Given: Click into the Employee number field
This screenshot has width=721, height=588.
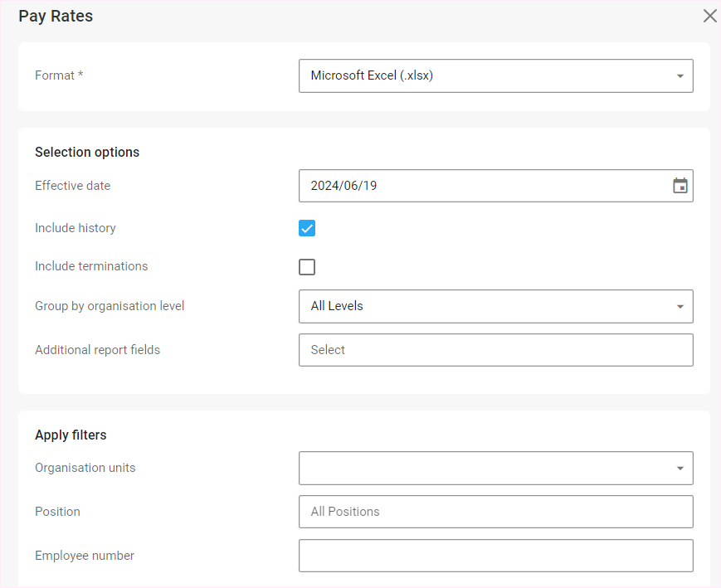Looking at the screenshot, I should 495,556.
